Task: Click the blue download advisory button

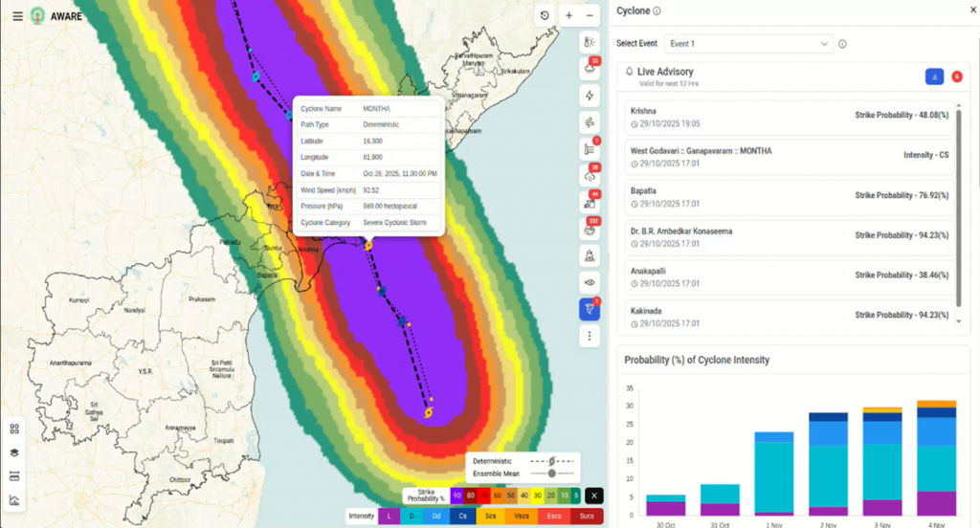Action: click(934, 77)
